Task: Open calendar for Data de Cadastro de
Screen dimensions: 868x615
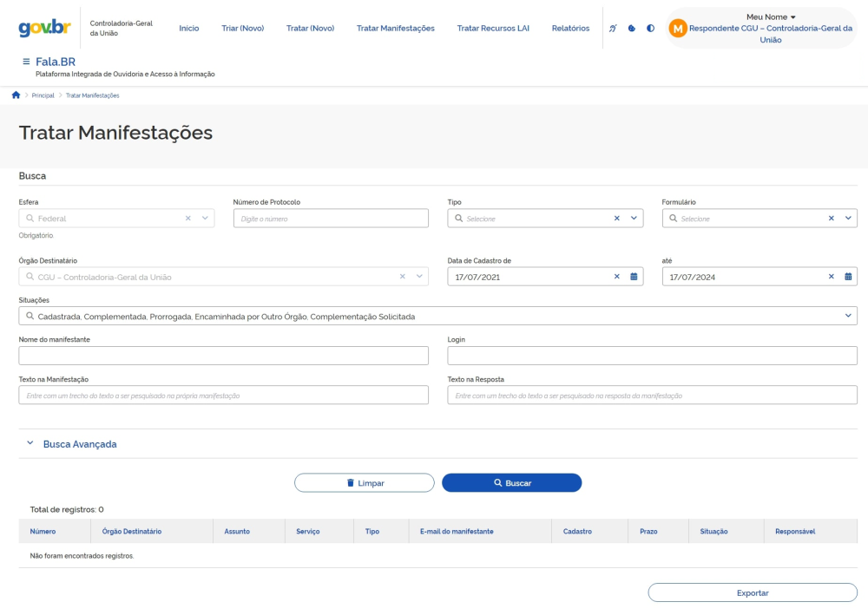Action: pos(634,277)
